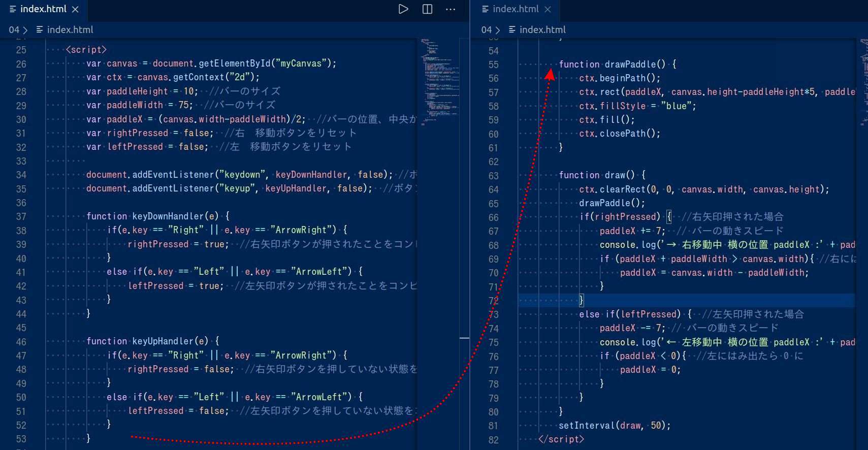Click breadcrumb folder 04 in right editor
This screenshot has width=868, height=450.
[487, 30]
